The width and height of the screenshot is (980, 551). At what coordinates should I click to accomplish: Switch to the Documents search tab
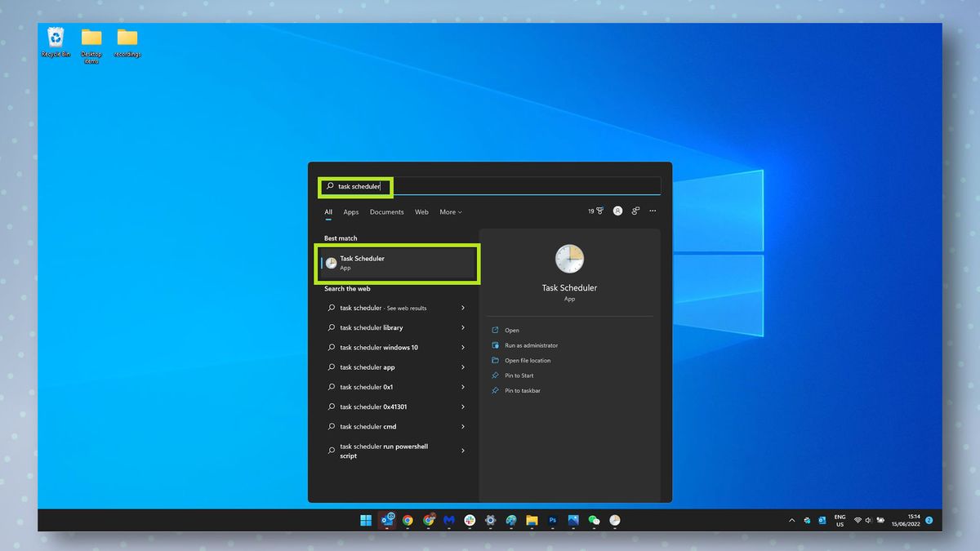click(x=386, y=211)
